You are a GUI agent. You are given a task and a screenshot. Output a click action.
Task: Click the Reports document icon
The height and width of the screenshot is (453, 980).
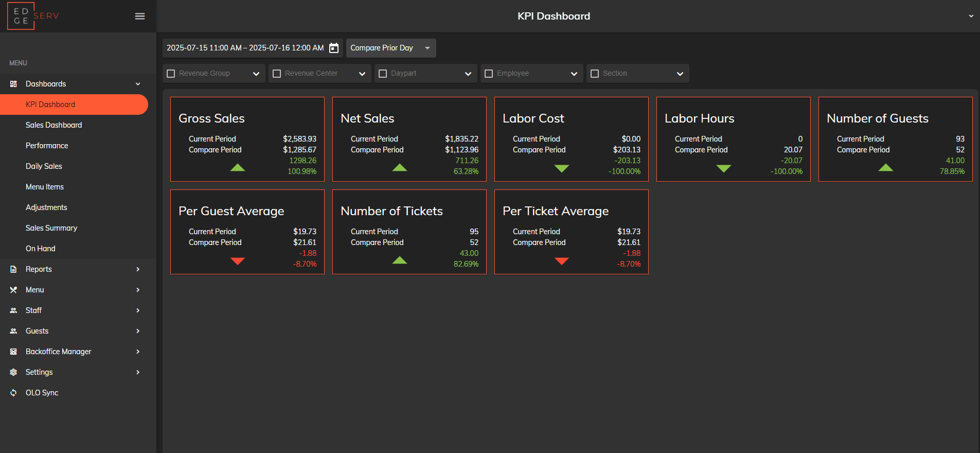coord(13,269)
